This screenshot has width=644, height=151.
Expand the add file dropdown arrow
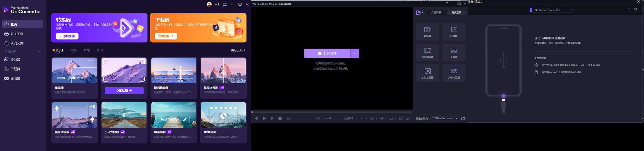[x=423, y=13]
